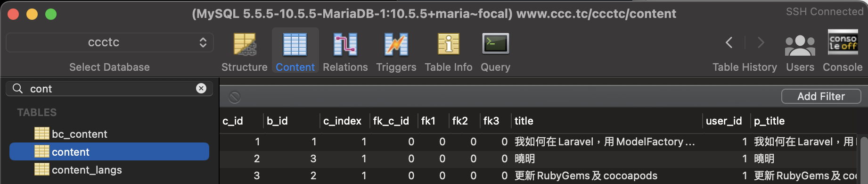Toggle the Console window

pos(843,51)
